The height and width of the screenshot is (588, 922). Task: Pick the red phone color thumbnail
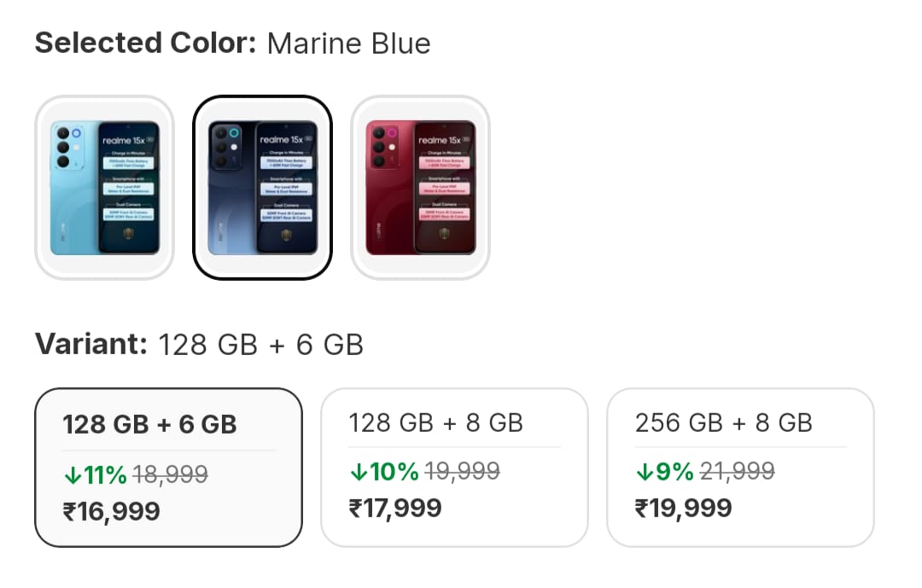(421, 188)
